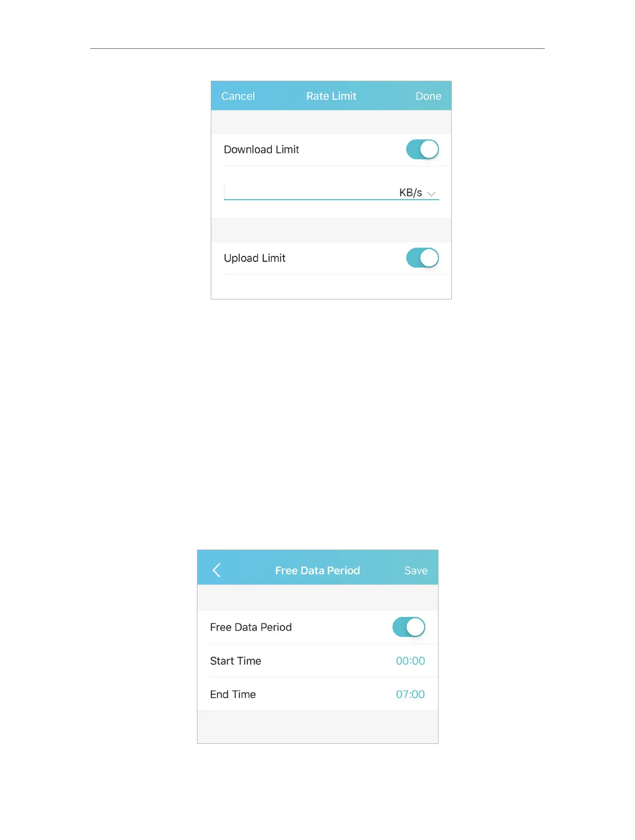Viewport: 635px width, 840px height.
Task: Click the chevron arrow beside KB/s
Action: point(432,194)
